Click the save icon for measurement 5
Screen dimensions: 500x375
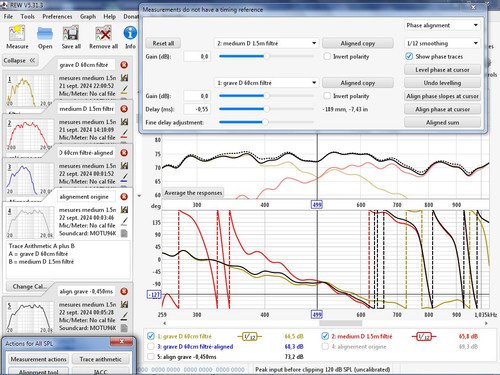(x=124, y=304)
